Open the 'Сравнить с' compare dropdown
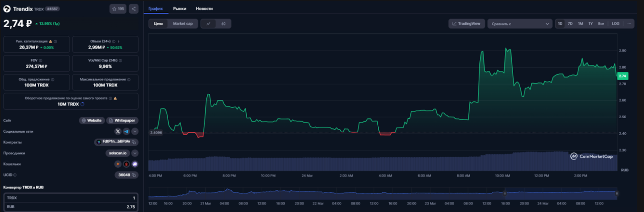The height and width of the screenshot is (212, 644). 520,24
